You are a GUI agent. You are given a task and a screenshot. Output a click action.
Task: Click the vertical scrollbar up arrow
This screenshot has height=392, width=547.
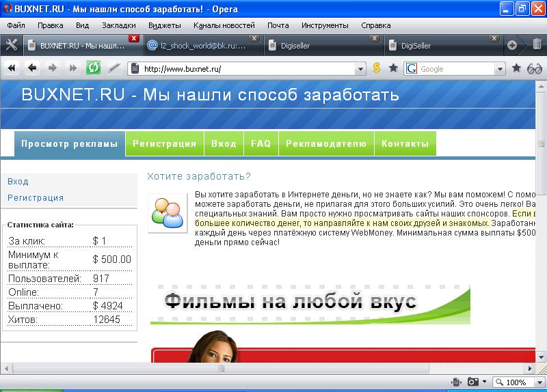click(541, 86)
